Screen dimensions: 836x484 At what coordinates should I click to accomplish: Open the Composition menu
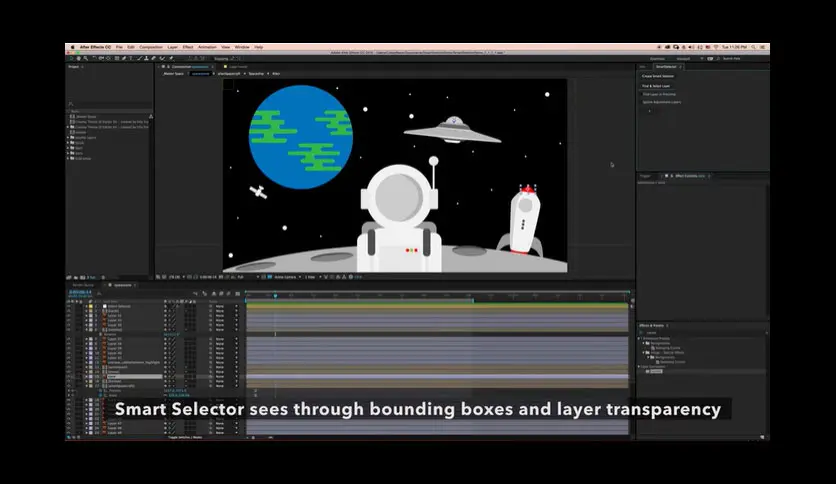(151, 47)
